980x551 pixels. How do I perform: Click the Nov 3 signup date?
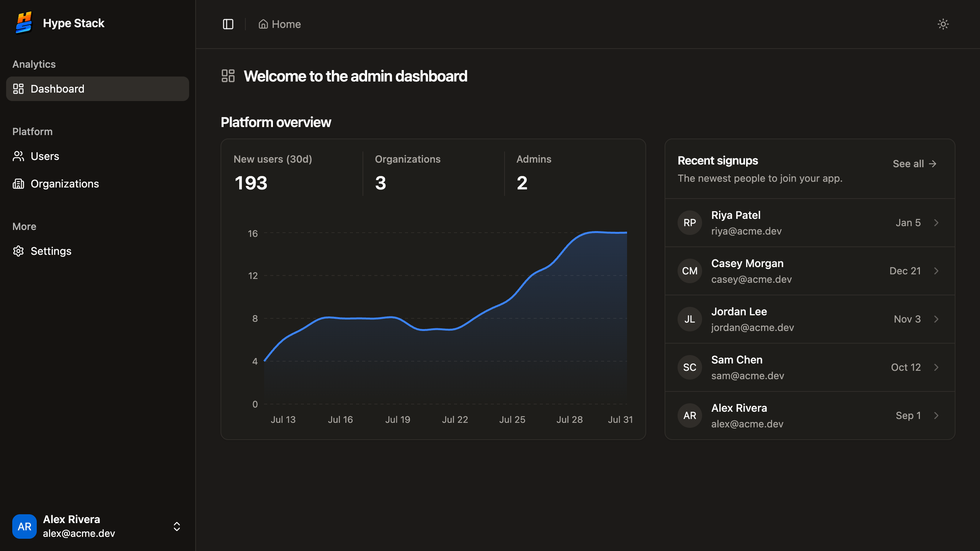coord(907,319)
